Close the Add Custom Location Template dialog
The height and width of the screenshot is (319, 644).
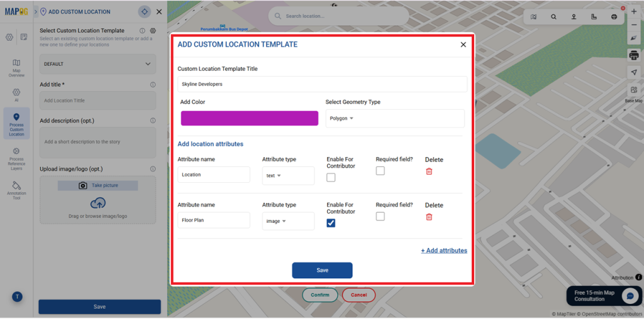[x=464, y=45]
